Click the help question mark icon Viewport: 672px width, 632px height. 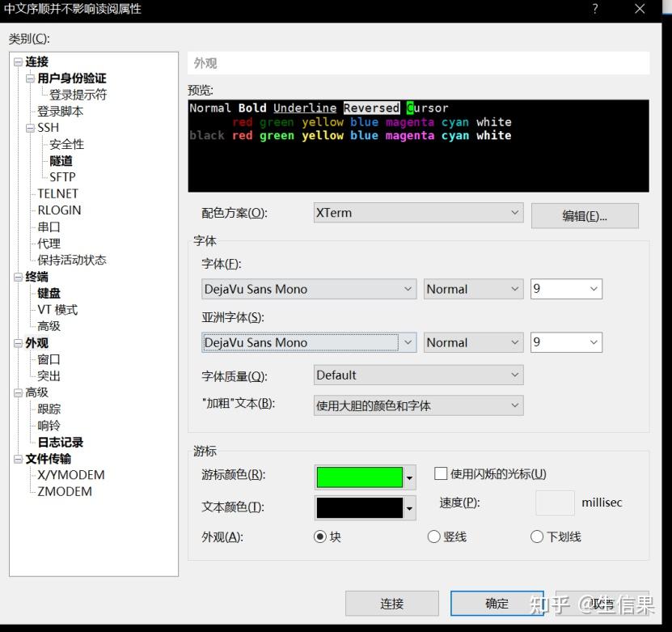595,9
